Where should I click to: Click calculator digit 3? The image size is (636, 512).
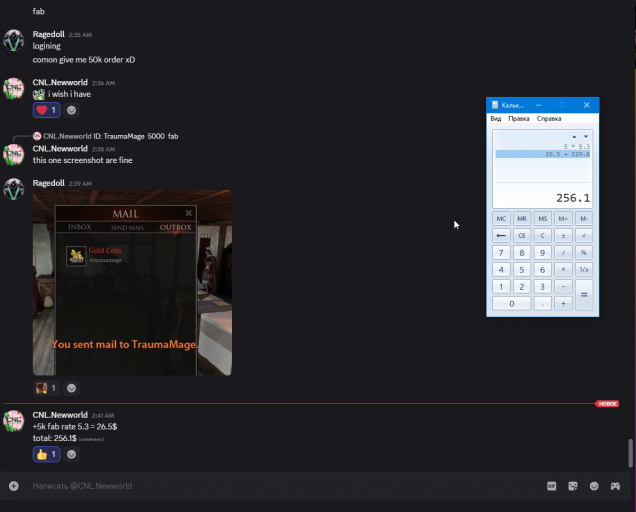[543, 287]
